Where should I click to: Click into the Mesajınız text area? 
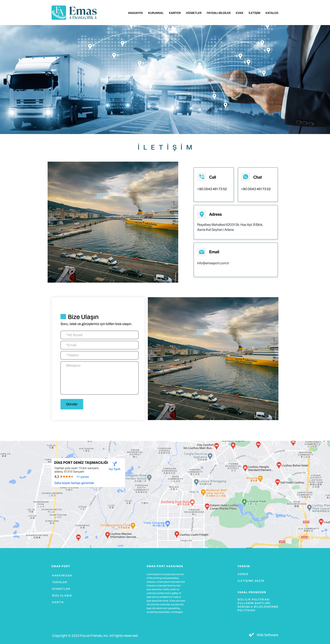click(x=99, y=378)
